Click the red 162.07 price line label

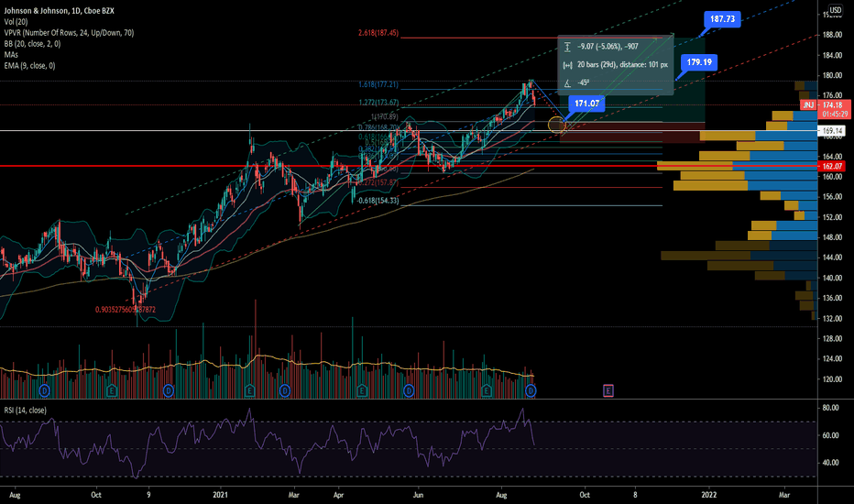coord(832,166)
